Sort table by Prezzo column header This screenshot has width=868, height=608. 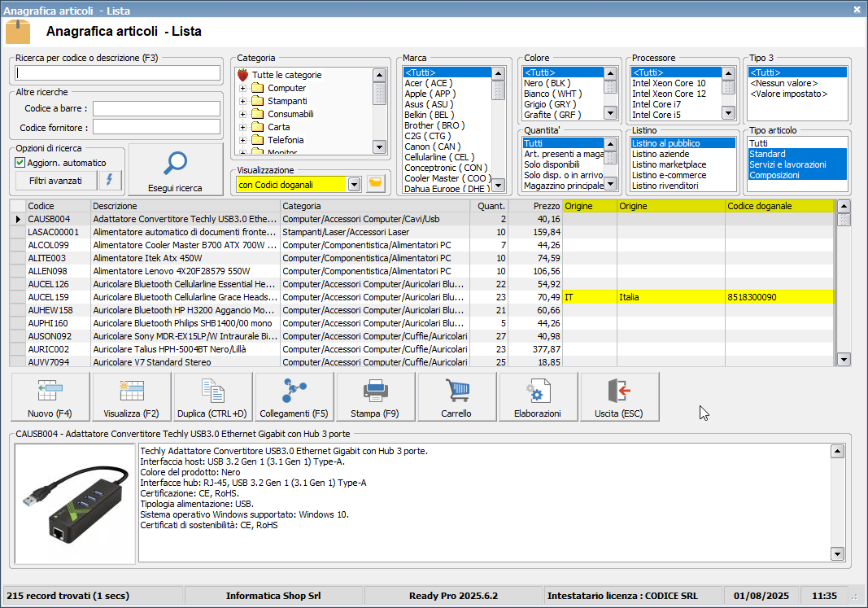pos(535,206)
